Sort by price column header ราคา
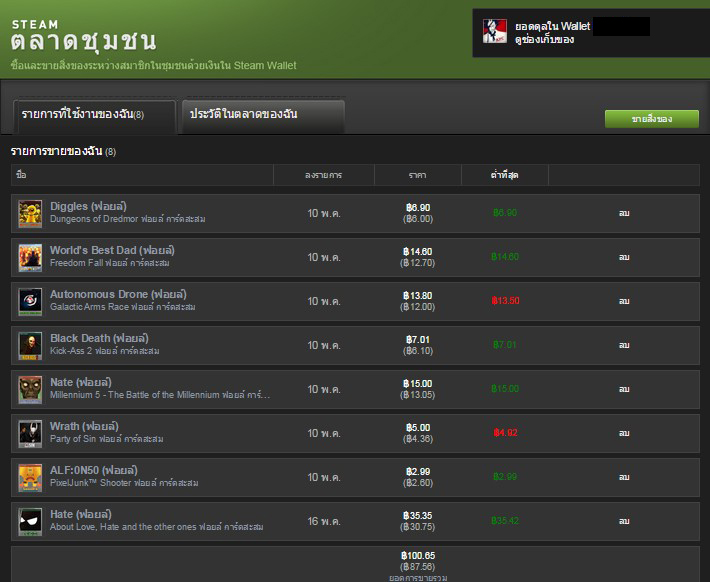The width and height of the screenshot is (710, 582). coord(417,175)
